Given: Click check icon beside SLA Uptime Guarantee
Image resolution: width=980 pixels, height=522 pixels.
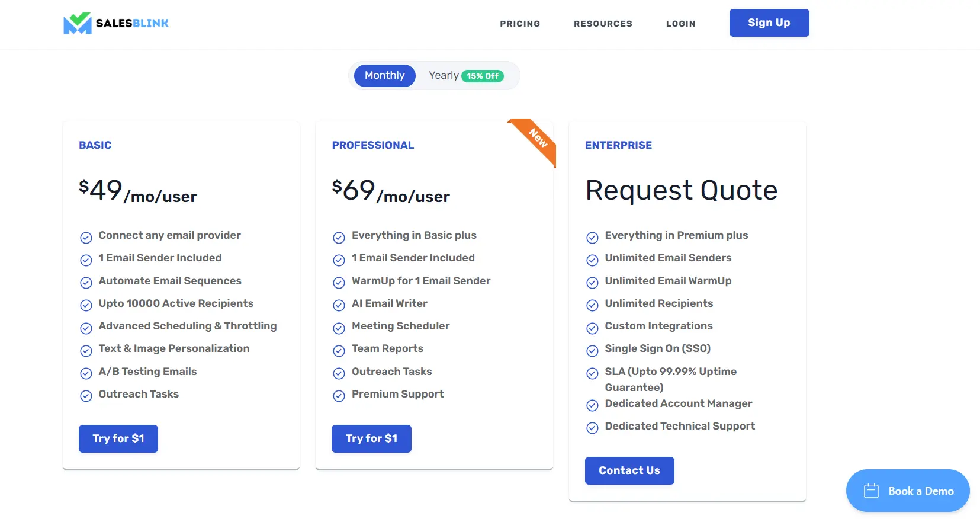Looking at the screenshot, I should pos(592,374).
